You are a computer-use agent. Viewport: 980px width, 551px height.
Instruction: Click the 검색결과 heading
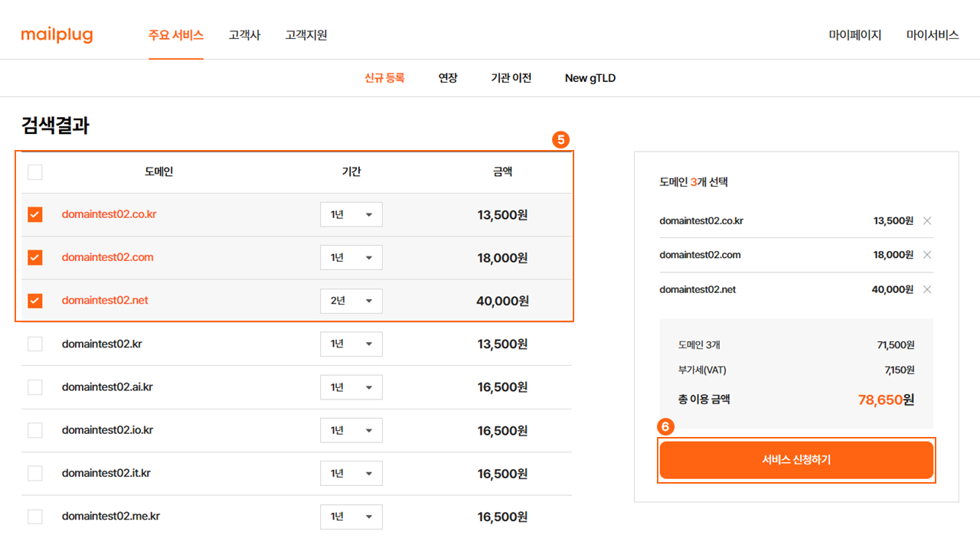(x=55, y=126)
